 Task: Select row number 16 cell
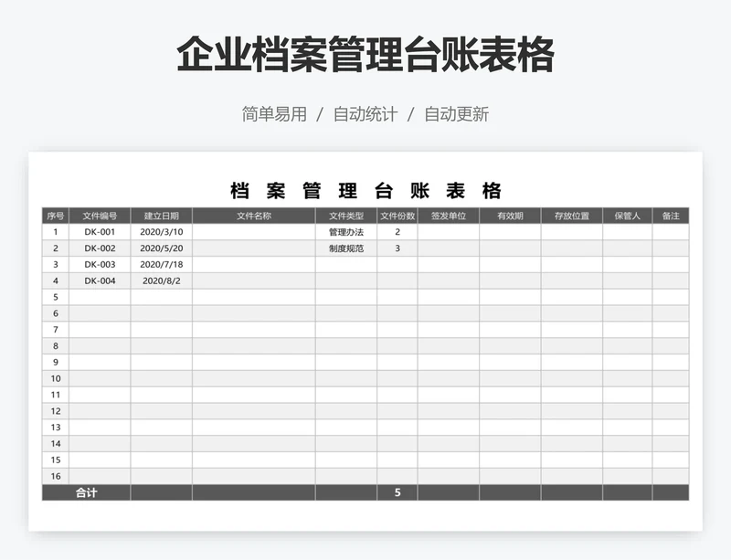coord(56,476)
